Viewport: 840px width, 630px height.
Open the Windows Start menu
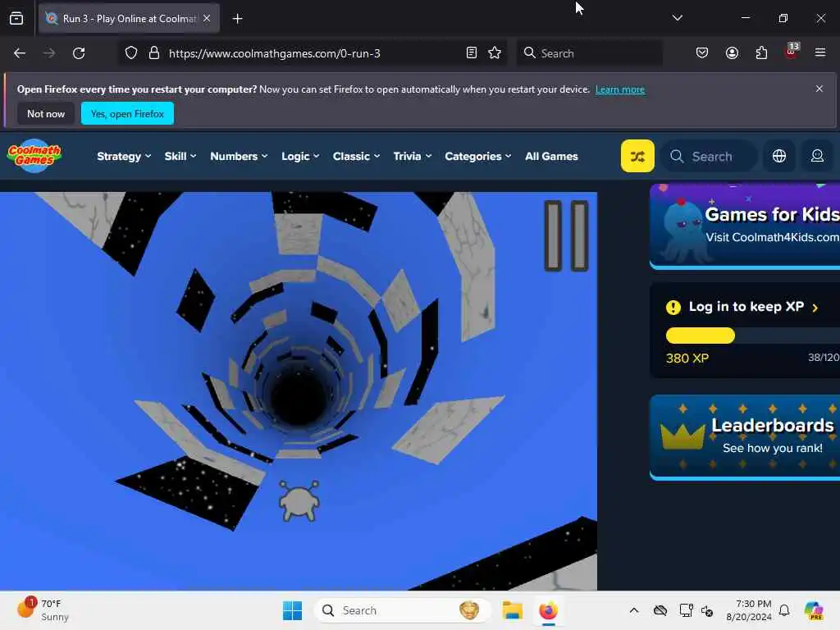click(x=292, y=610)
